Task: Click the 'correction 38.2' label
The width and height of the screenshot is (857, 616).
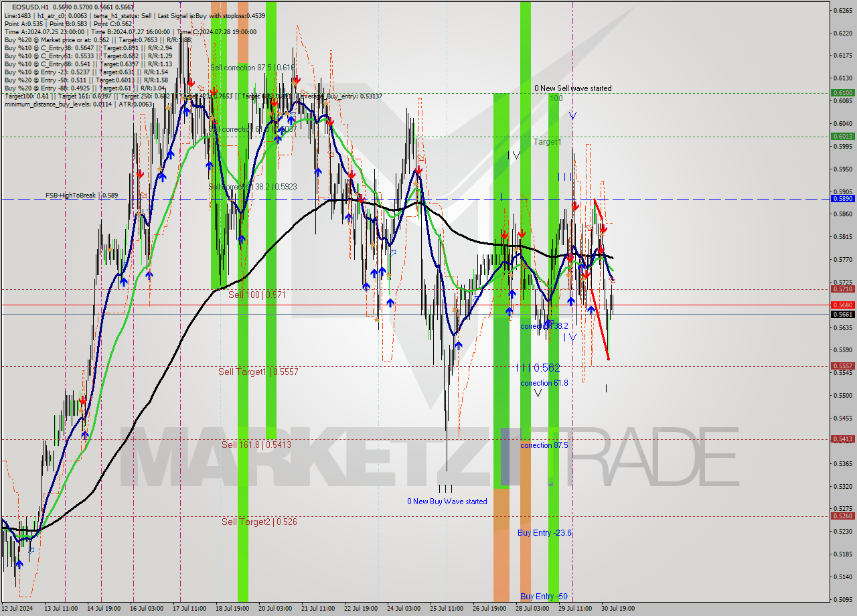Action: (x=544, y=326)
